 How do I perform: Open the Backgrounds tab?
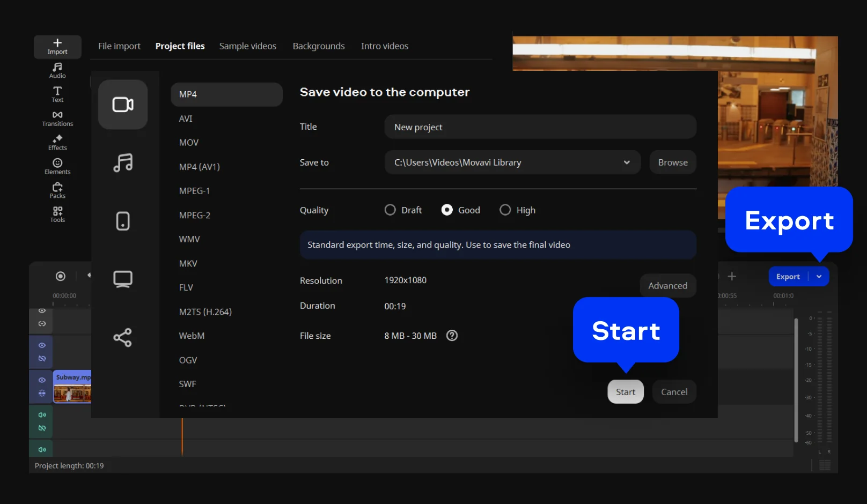tap(319, 46)
